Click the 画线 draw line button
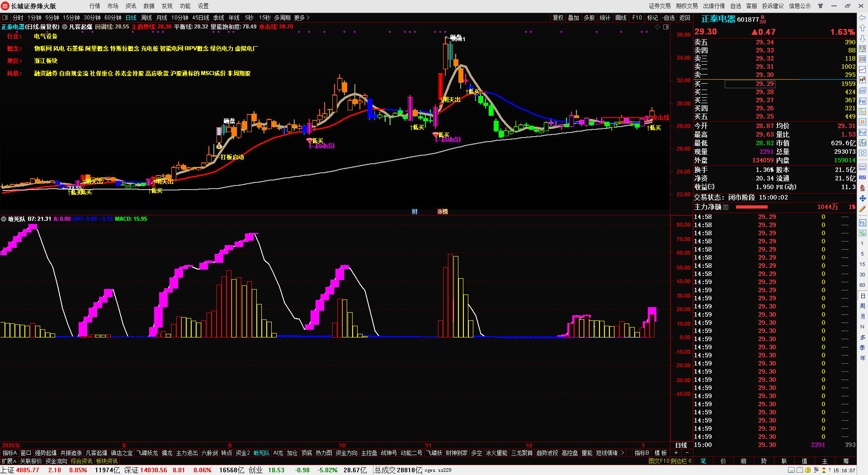Viewport: 868px width, 475px height. pyautogui.click(x=621, y=18)
